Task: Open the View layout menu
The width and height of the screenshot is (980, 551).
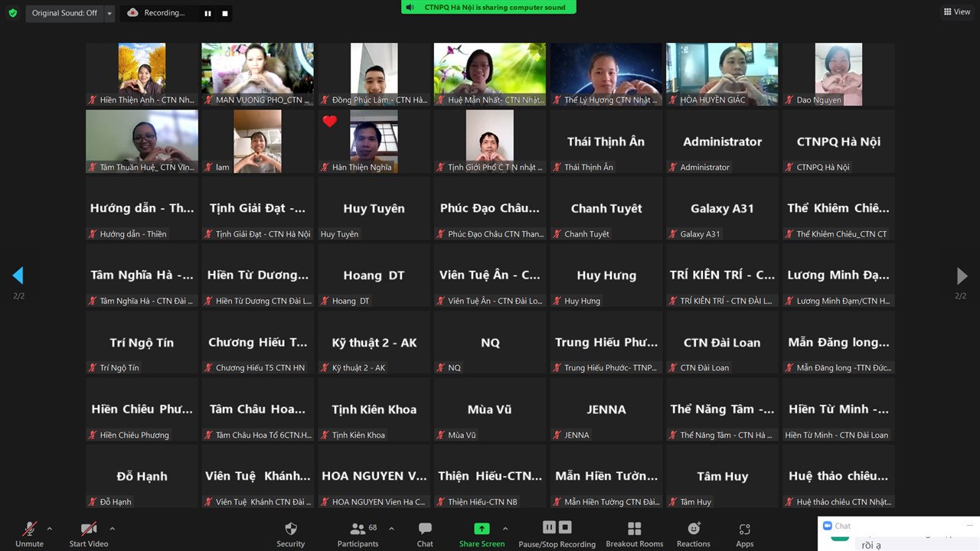Action: click(x=957, y=11)
